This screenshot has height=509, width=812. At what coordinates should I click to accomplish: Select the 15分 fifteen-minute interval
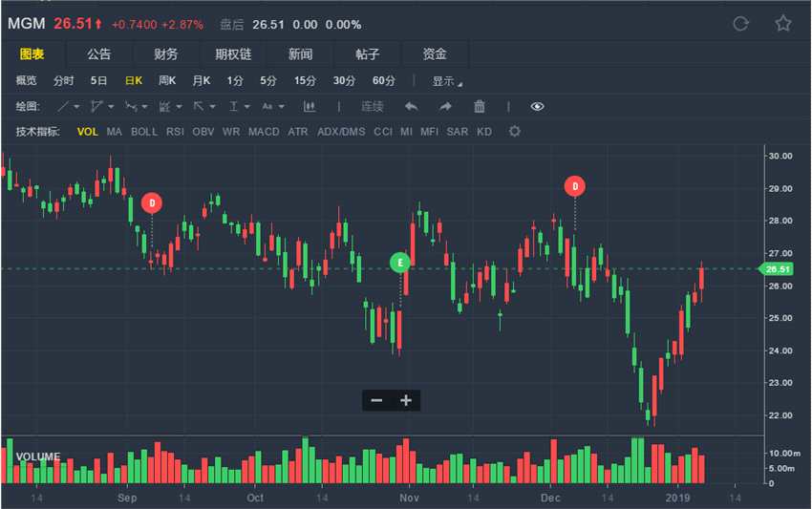click(x=305, y=80)
